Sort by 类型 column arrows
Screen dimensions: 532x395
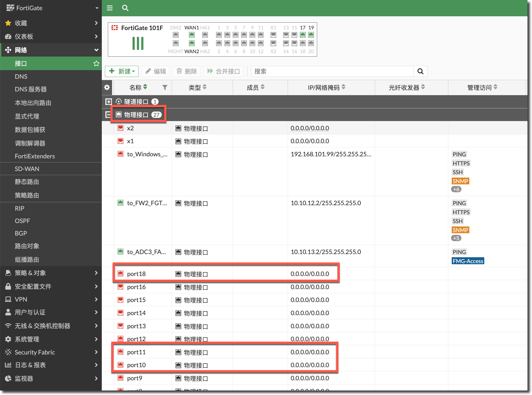(204, 87)
